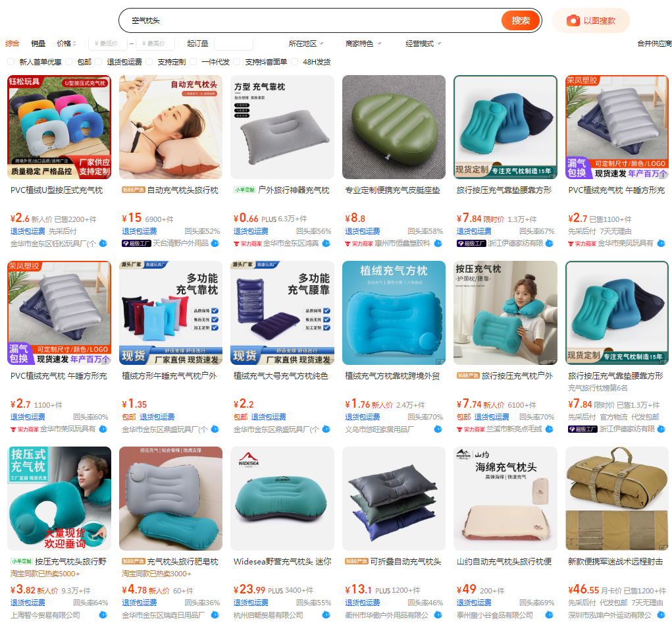Click the camera icon for image search
This screenshot has height=629, width=672.
pyautogui.click(x=573, y=20)
